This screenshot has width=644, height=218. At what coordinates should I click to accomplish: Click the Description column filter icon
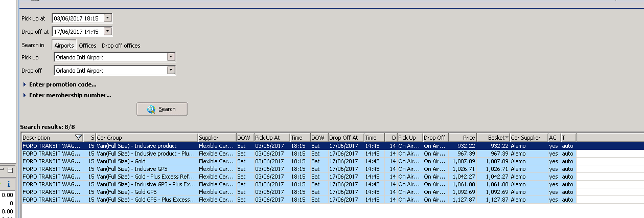[x=78, y=138]
